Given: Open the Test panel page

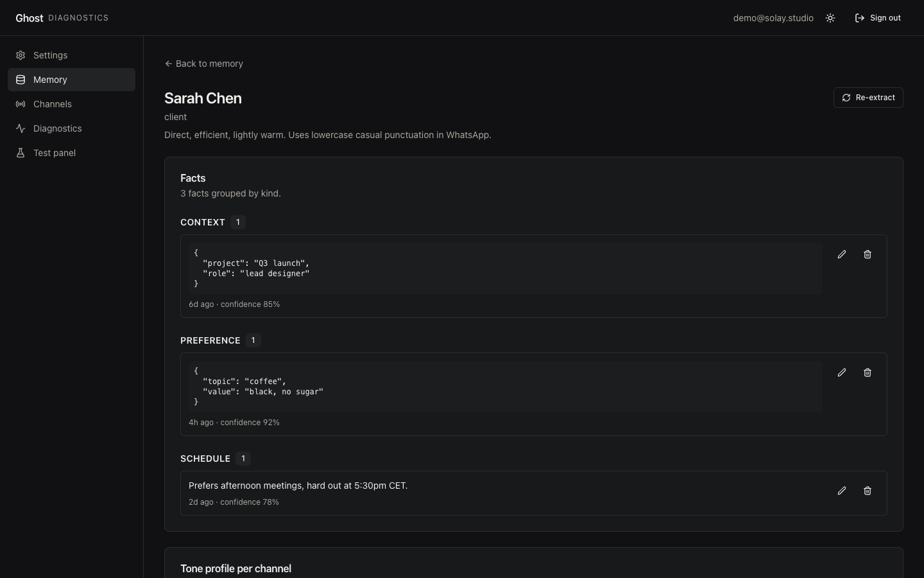Looking at the screenshot, I should coord(71,153).
